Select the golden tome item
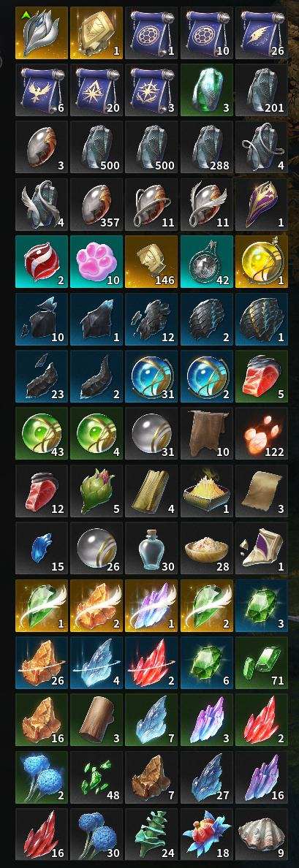Image resolution: width=299 pixels, height=868 pixels. point(96,33)
